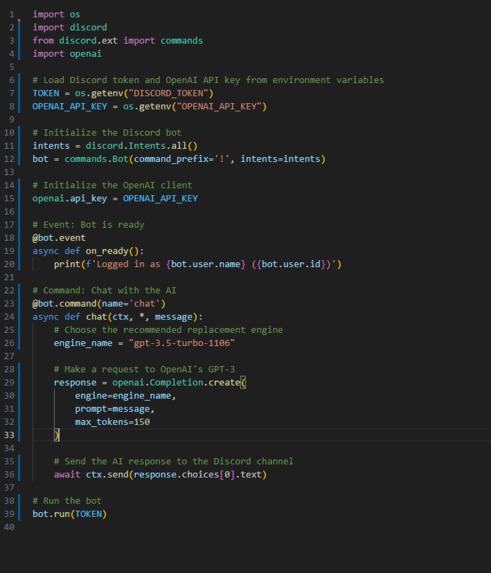
Task: Click comment '# Run the bot'
Action: click(x=67, y=501)
